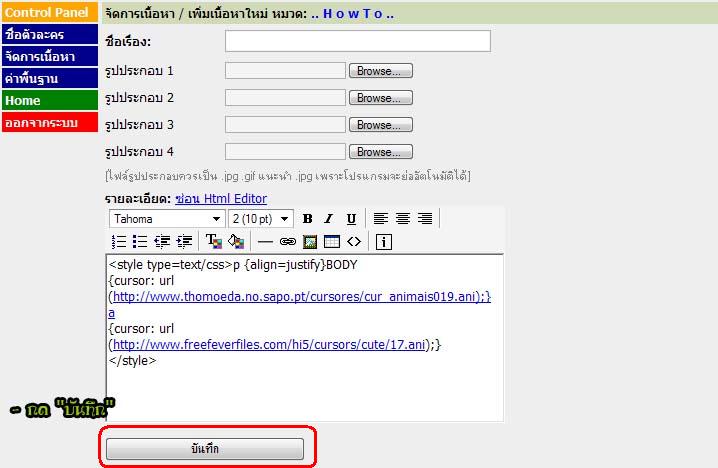Click Browse for รูปประกอบ 1
This screenshot has height=468, width=718.
(x=381, y=71)
